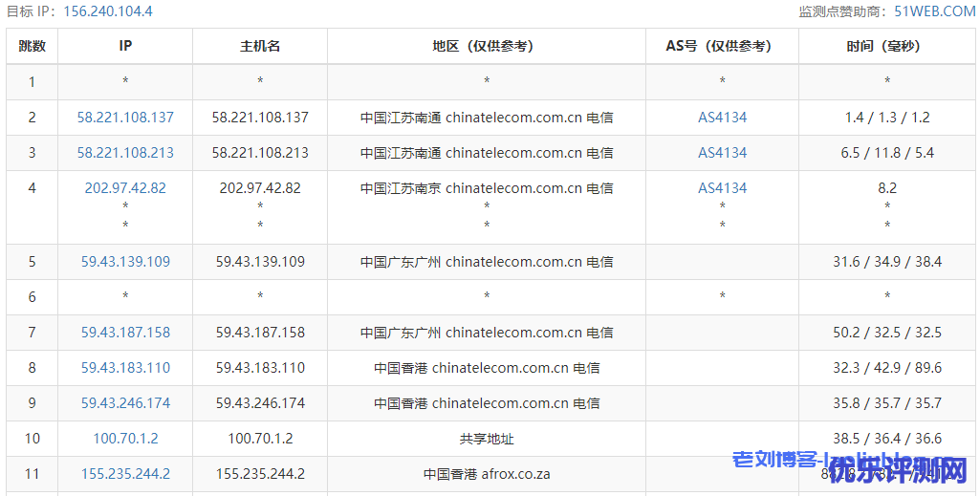
Task: Open the blue 59.43.139.109 IP link
Action: pyautogui.click(x=125, y=262)
